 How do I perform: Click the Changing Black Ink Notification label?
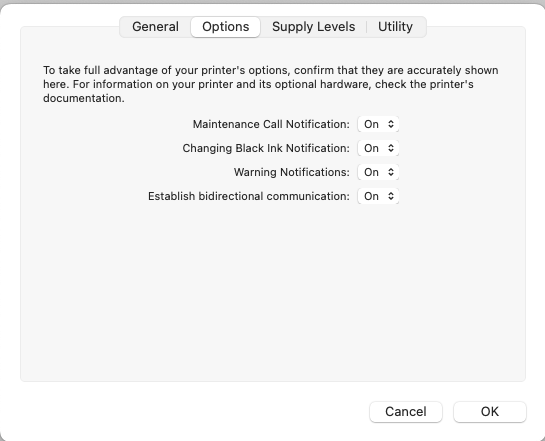(x=266, y=148)
